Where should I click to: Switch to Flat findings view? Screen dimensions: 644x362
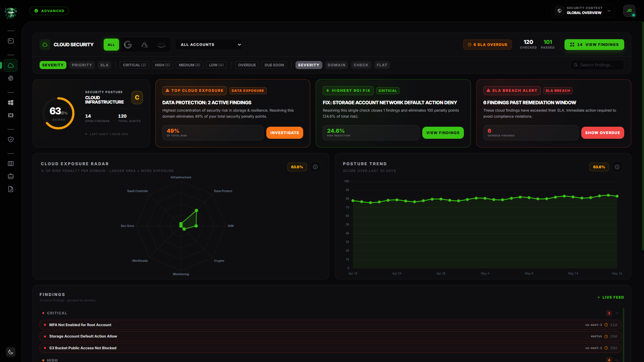tap(382, 65)
